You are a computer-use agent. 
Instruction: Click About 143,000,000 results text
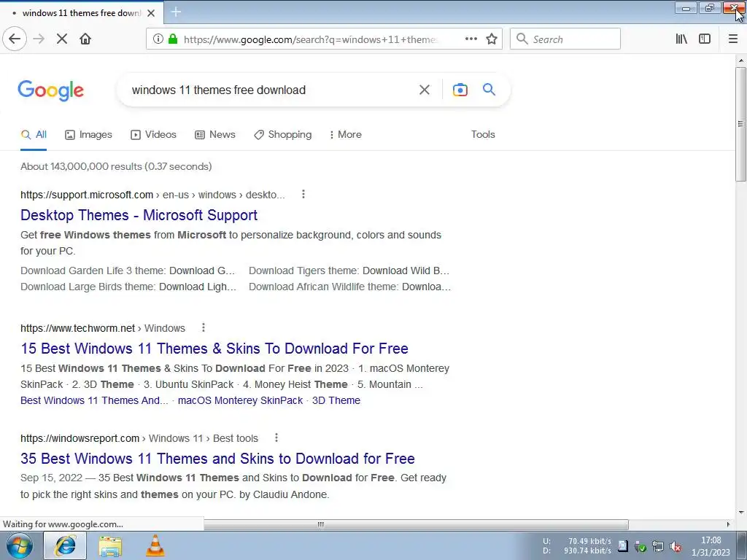tap(116, 167)
